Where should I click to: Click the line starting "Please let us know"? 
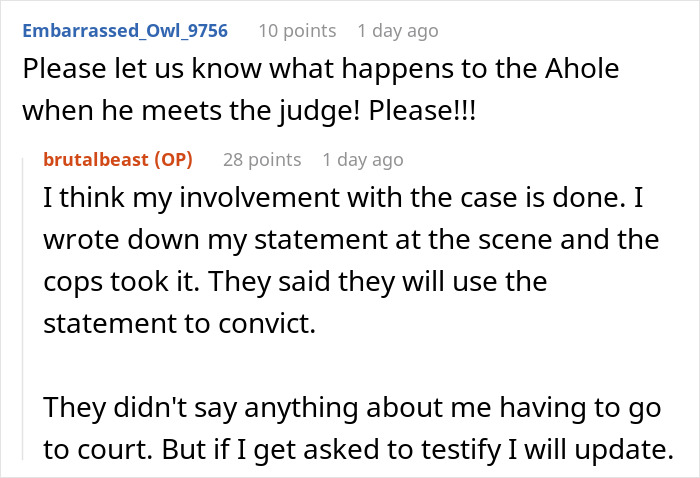[x=321, y=68]
